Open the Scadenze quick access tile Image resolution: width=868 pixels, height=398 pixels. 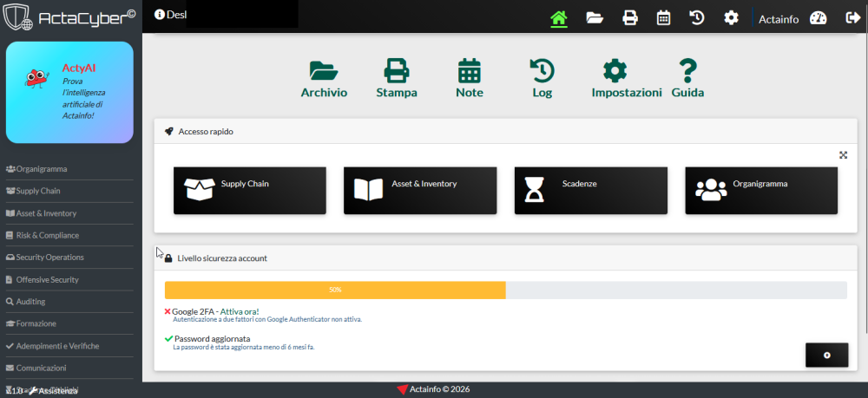click(x=590, y=190)
